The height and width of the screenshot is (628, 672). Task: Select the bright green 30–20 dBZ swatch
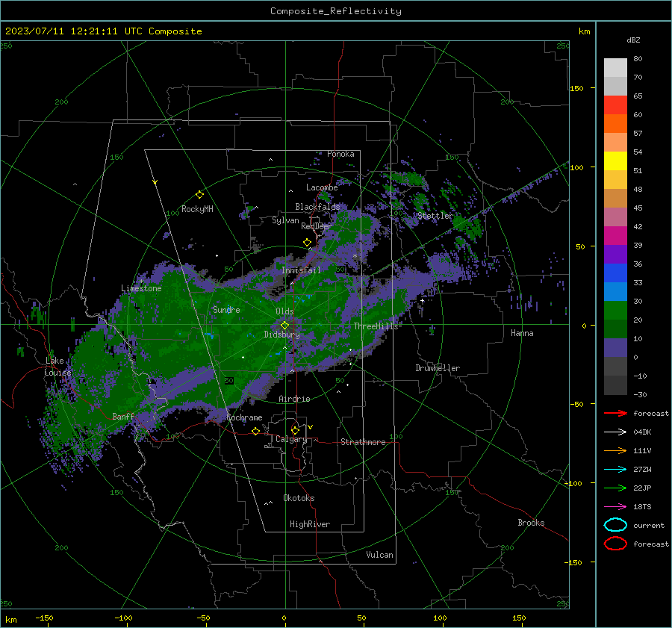(615, 310)
